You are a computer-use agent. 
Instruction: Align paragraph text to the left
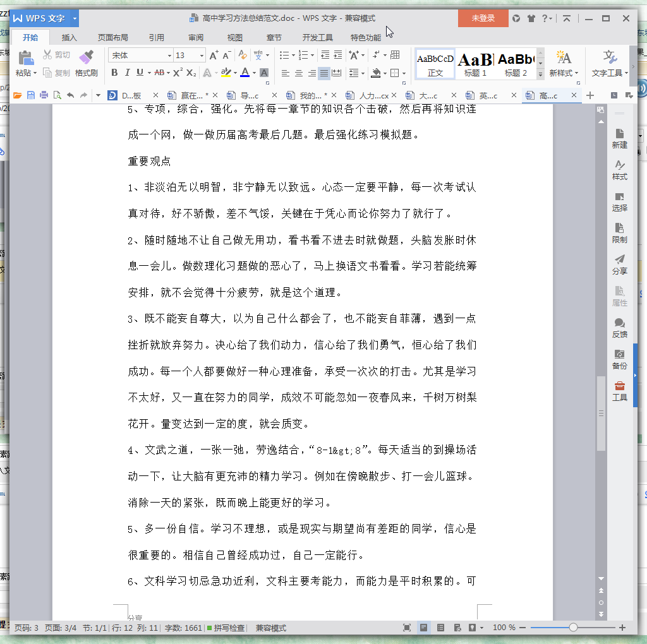click(286, 73)
